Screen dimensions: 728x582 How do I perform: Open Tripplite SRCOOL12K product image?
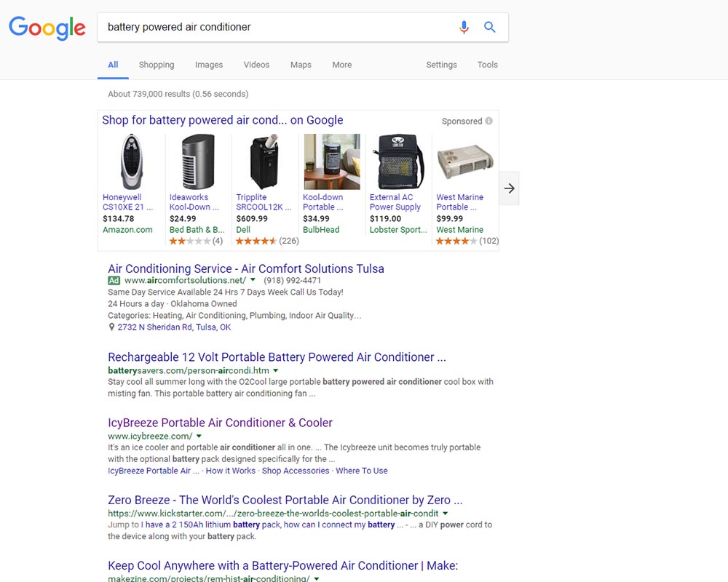(265, 162)
